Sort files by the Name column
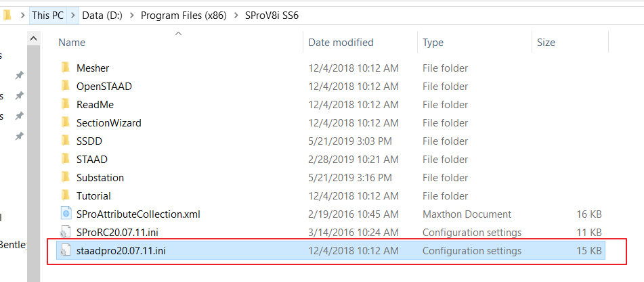This screenshot has height=282, width=644. pyautogui.click(x=72, y=43)
